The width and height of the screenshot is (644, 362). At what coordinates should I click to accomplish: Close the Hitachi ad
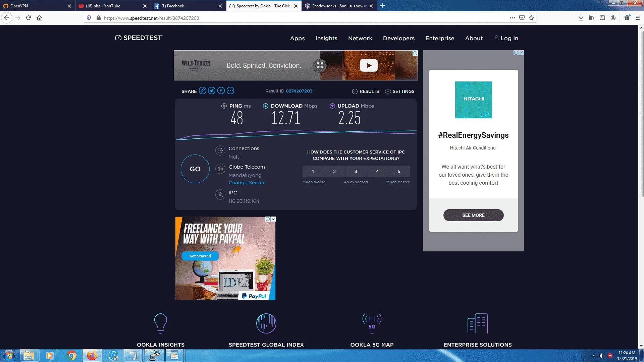521,53
